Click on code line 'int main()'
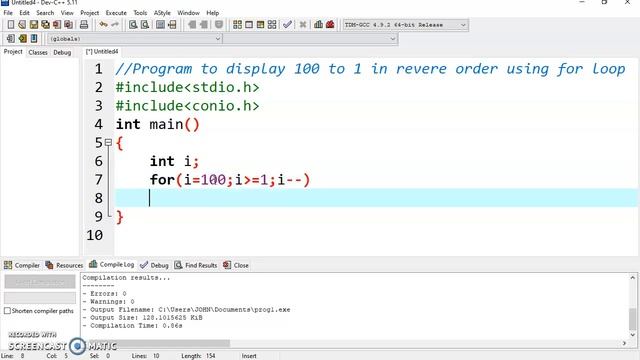The width and height of the screenshot is (640, 360). click(158, 124)
